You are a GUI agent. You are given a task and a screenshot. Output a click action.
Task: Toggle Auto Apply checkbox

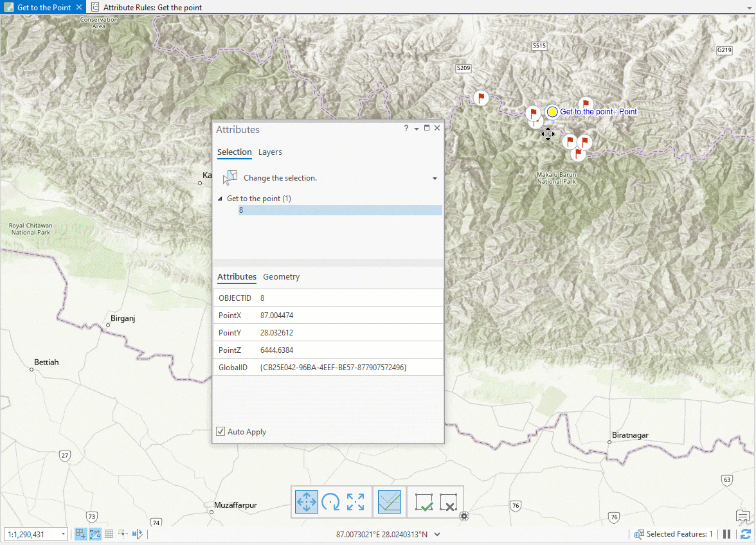(x=221, y=431)
